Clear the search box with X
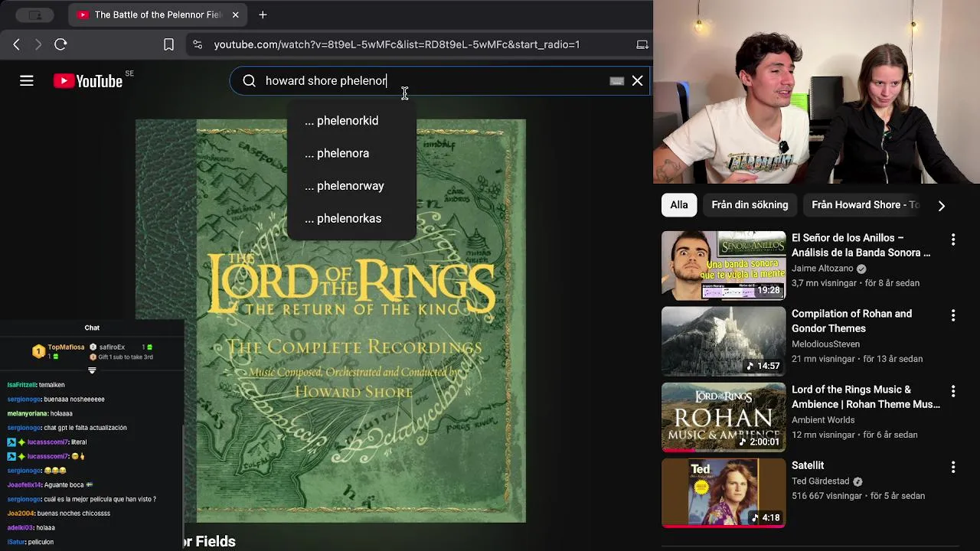980x551 pixels. coord(637,80)
